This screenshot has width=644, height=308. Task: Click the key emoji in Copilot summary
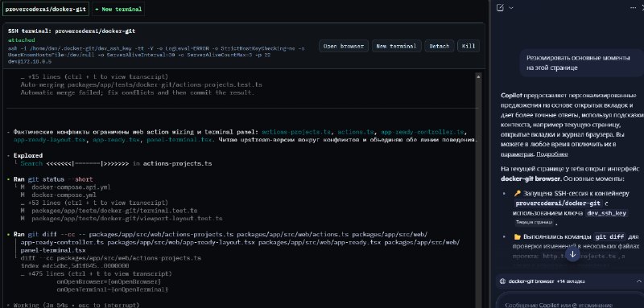pyautogui.click(x=517, y=193)
